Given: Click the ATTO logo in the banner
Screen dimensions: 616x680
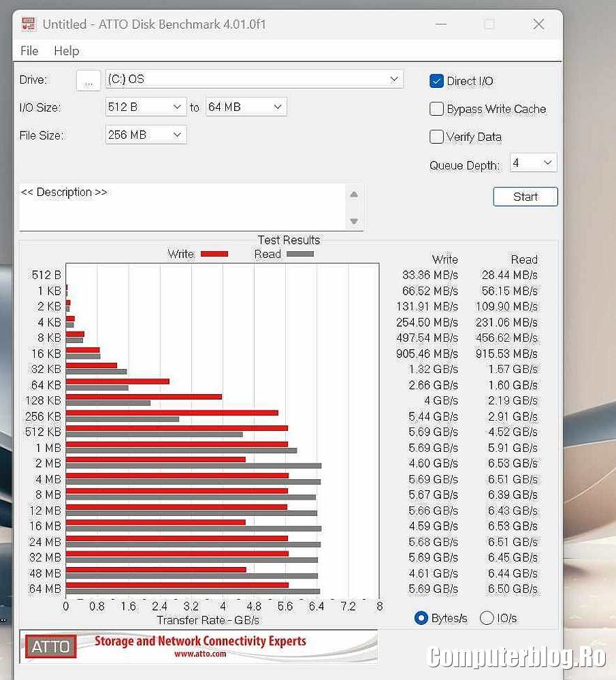Looking at the screenshot, I should [51, 646].
